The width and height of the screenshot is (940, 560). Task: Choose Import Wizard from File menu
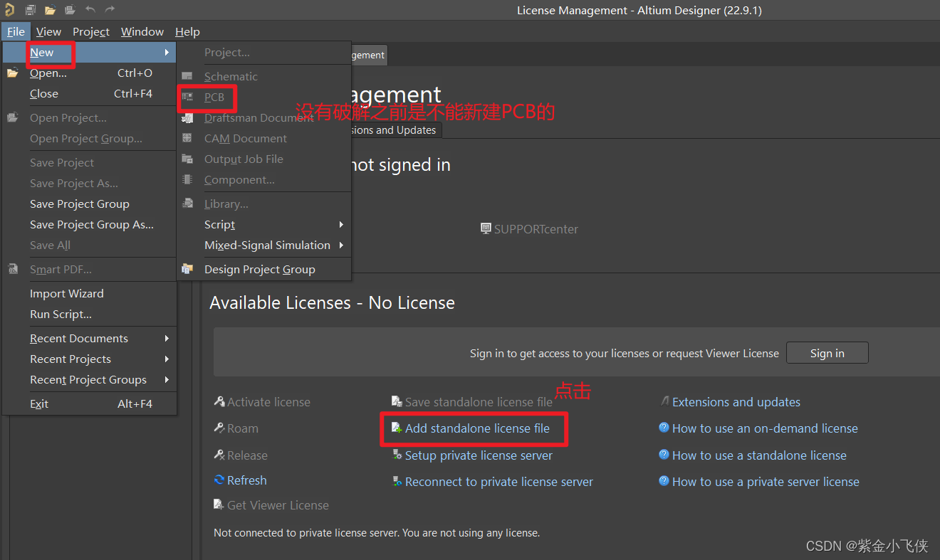pos(66,294)
